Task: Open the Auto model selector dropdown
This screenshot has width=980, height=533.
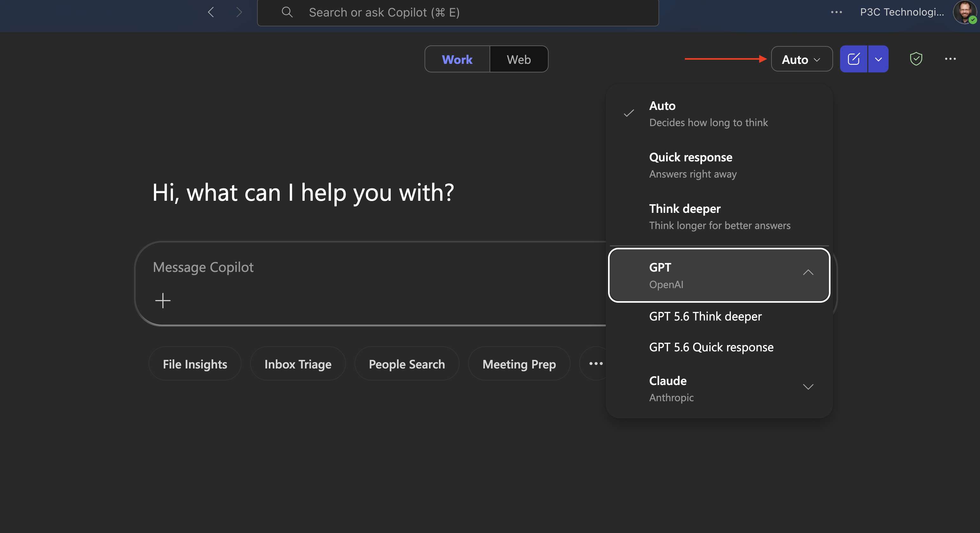Action: [x=802, y=59]
